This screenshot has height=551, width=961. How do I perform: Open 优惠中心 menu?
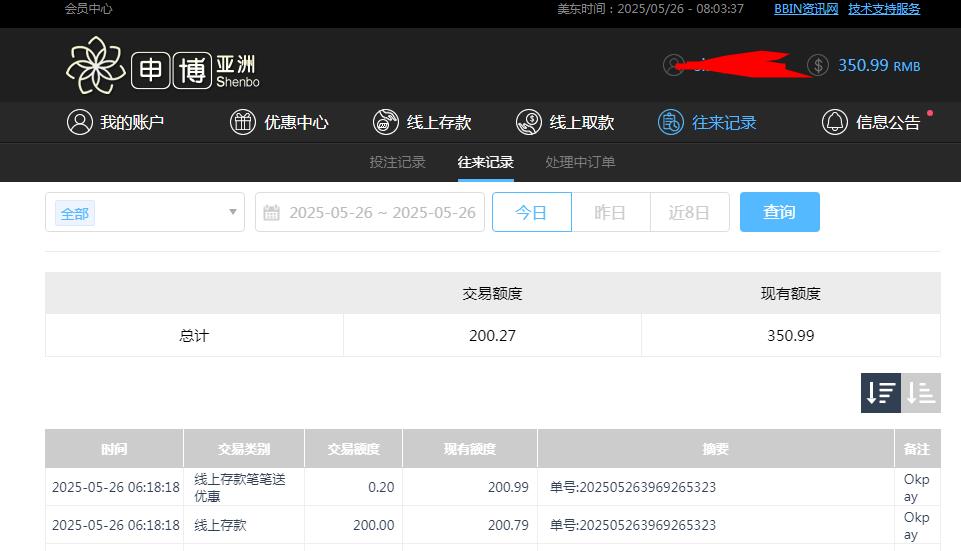pos(279,122)
